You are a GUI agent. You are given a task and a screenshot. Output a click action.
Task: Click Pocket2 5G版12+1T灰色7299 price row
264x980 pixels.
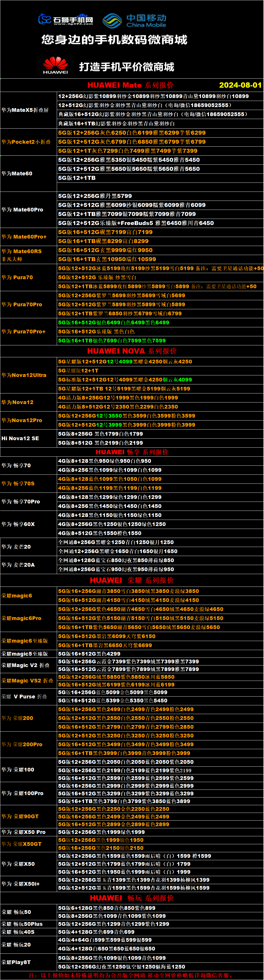[x=160, y=151]
